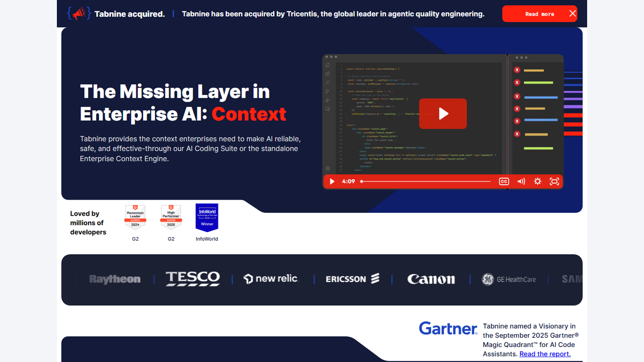The height and width of the screenshot is (362, 644).
Task: Open the 'Read the report.' link
Action: point(545,354)
